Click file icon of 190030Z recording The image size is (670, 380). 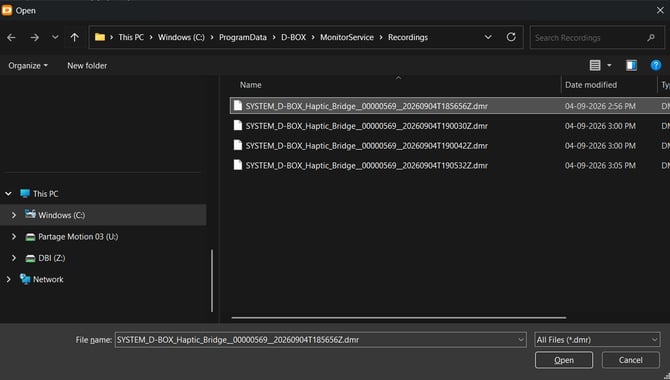coord(238,125)
